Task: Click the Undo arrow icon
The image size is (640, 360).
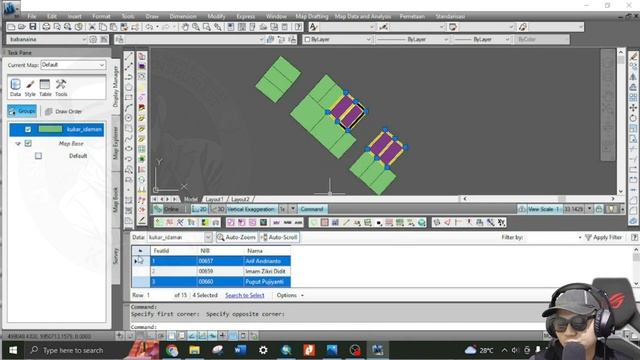Action: point(149,27)
